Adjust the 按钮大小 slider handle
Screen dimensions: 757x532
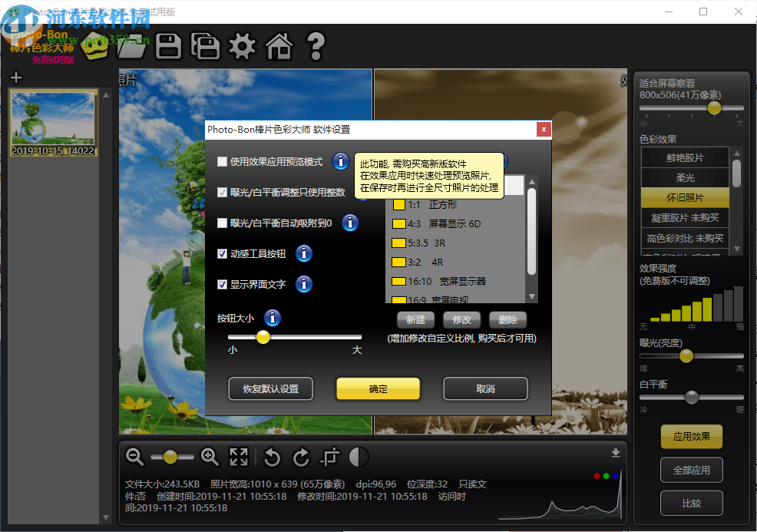(x=263, y=337)
